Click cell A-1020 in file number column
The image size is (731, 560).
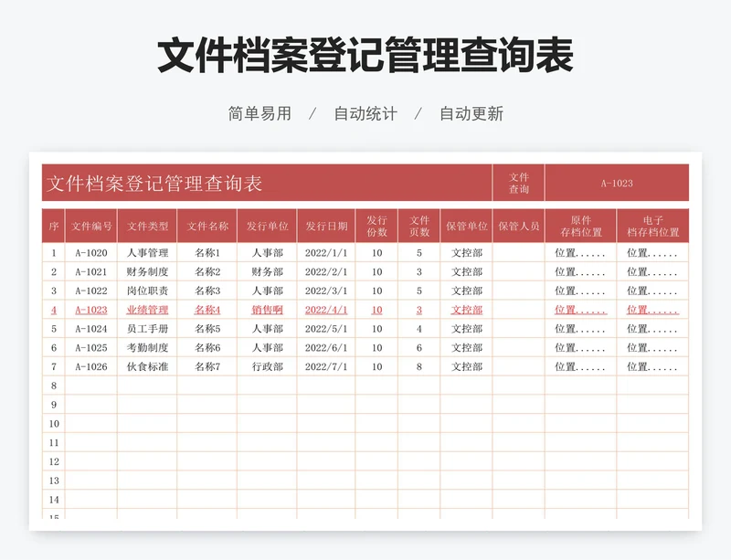click(91, 253)
